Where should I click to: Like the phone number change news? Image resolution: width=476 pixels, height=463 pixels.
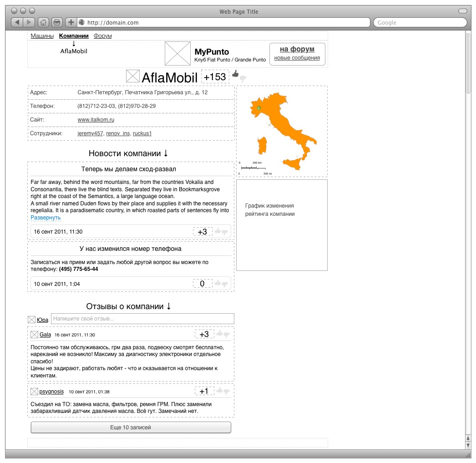pyautogui.click(x=218, y=283)
